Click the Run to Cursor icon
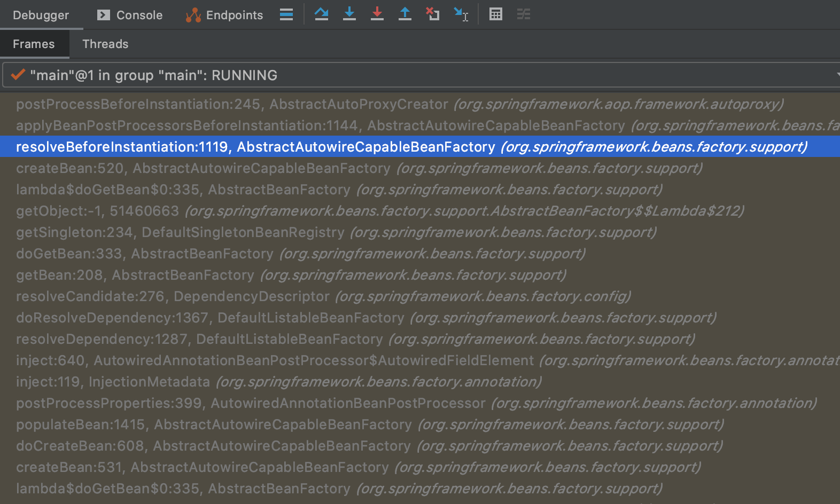The width and height of the screenshot is (840, 504). coord(461,14)
